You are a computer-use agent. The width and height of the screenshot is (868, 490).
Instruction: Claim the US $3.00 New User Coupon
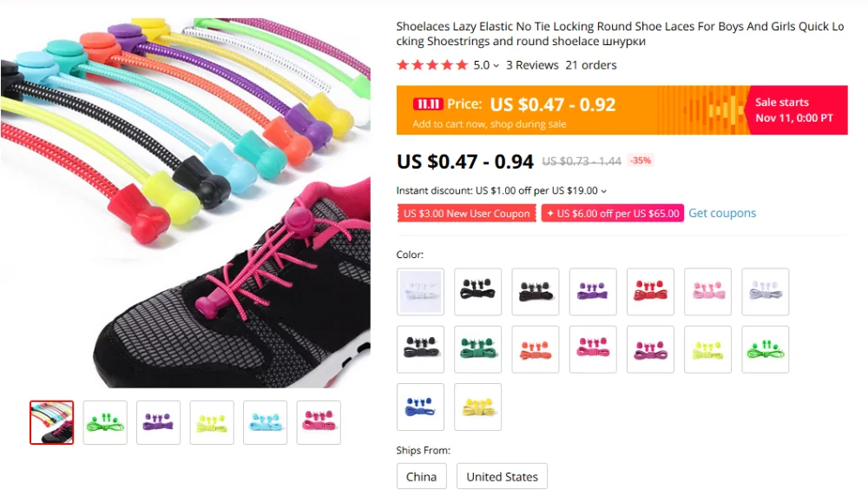pyautogui.click(x=467, y=214)
